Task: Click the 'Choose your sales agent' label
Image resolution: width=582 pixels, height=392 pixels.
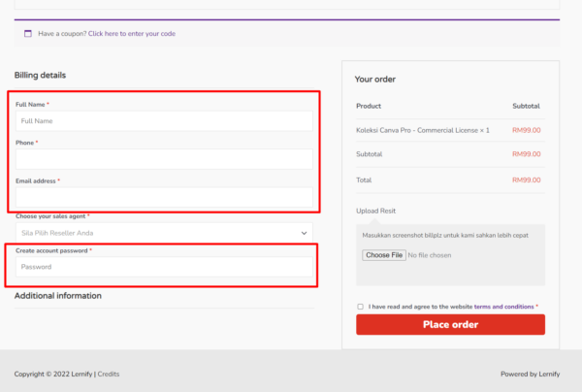Action: 50,216
